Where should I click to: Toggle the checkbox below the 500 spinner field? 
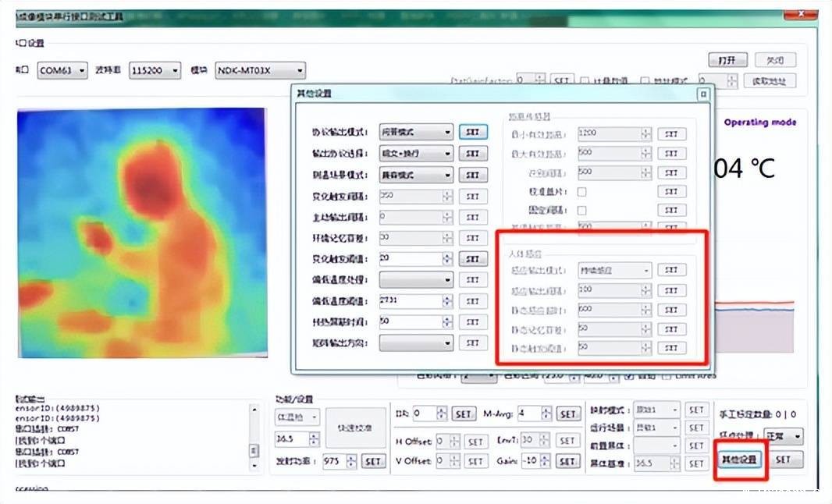coord(581,192)
